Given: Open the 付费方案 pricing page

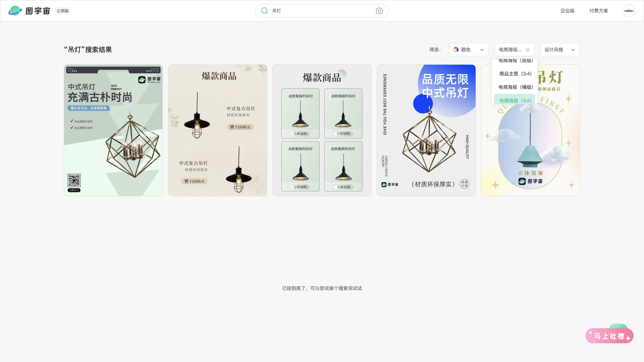Looking at the screenshot, I should click(x=598, y=11).
